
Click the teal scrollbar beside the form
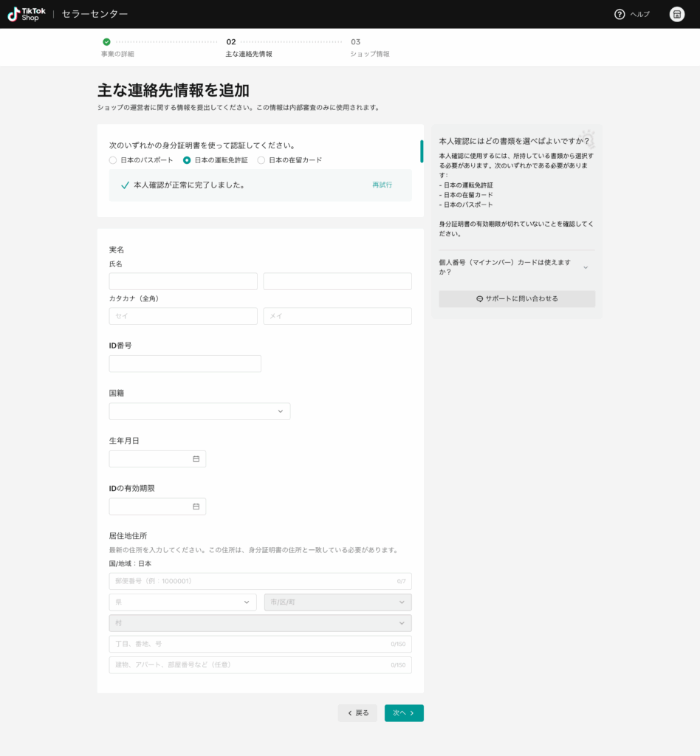(422, 151)
